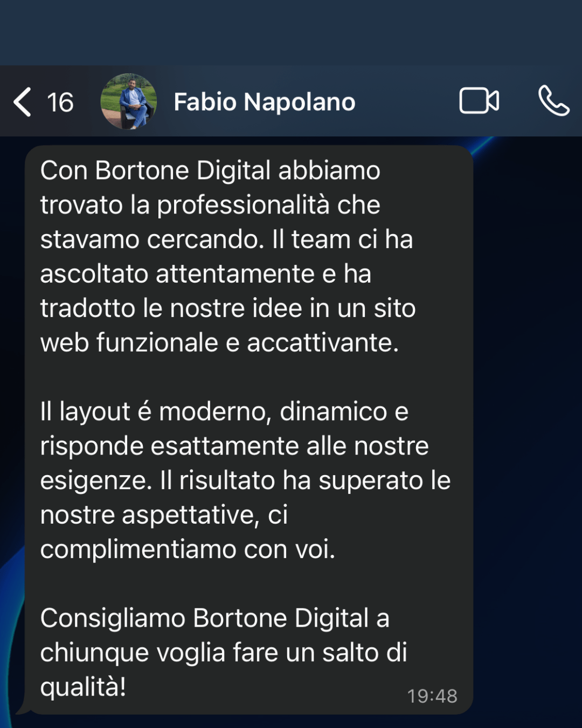Click the word 'complimentiamo' in the message
This screenshot has height=728, width=582.
pos(138,550)
